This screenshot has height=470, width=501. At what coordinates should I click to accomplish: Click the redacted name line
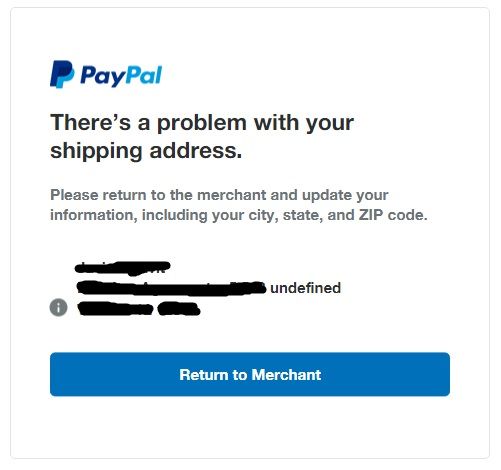122,268
